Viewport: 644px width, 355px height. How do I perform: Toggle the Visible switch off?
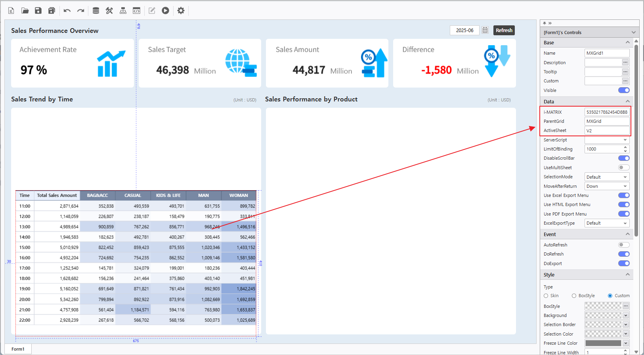(x=624, y=90)
